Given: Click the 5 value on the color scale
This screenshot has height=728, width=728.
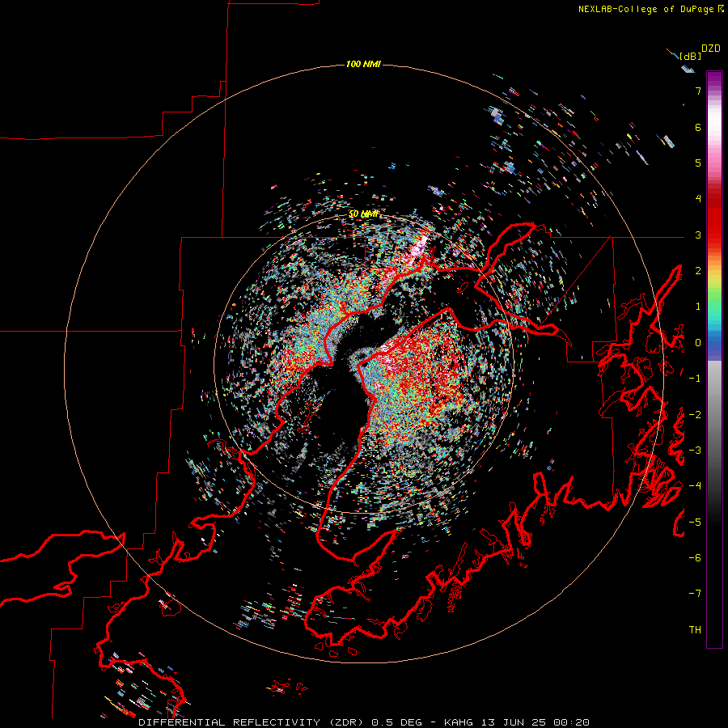Looking at the screenshot, I should click(698, 163).
